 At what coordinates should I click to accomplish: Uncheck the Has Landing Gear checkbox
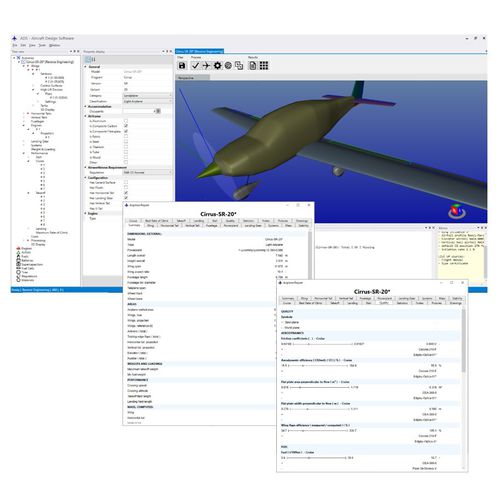point(126,198)
